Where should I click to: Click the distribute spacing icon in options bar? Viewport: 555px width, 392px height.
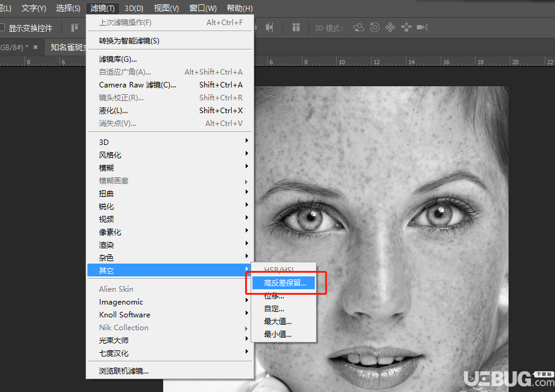click(x=296, y=28)
